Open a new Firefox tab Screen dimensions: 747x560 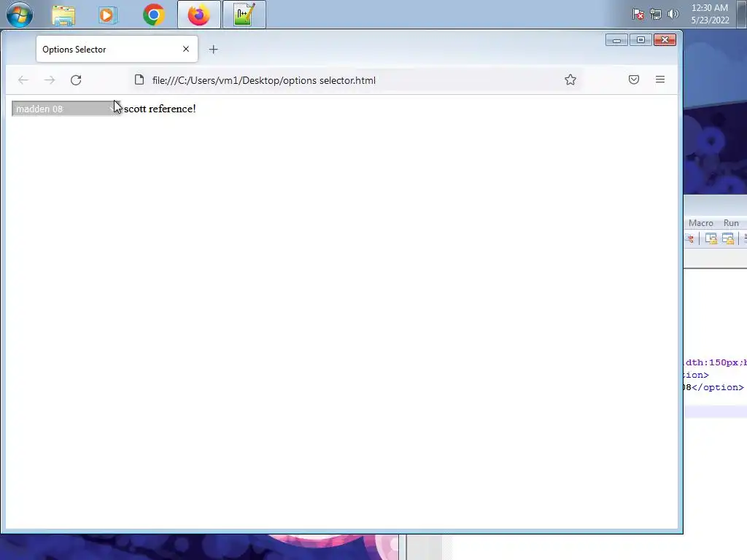214,49
